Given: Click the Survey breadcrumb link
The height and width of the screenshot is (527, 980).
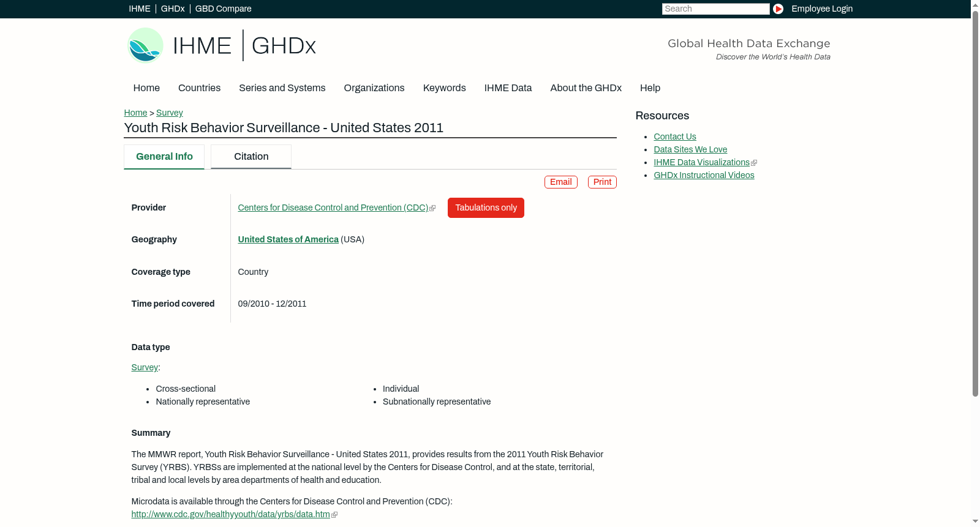Looking at the screenshot, I should coord(170,113).
